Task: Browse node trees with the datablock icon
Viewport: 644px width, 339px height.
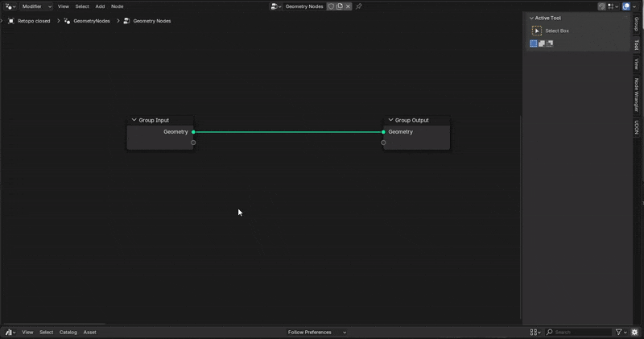Action: pyautogui.click(x=276, y=6)
